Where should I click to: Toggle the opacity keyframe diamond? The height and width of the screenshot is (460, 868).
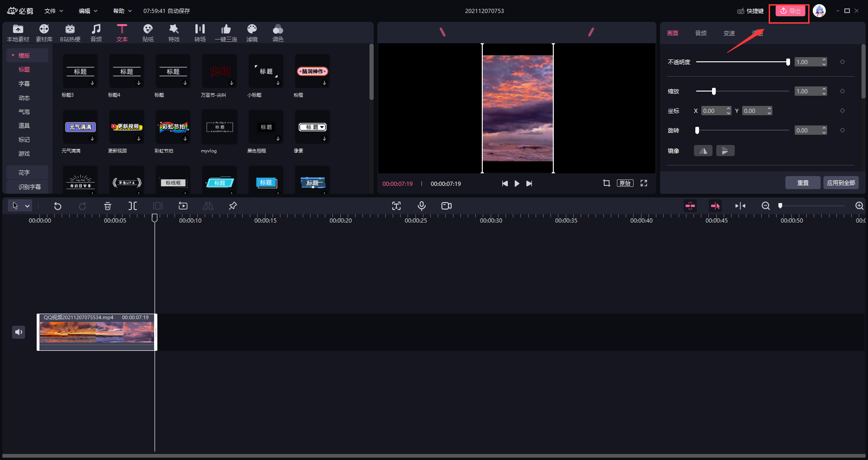point(842,62)
